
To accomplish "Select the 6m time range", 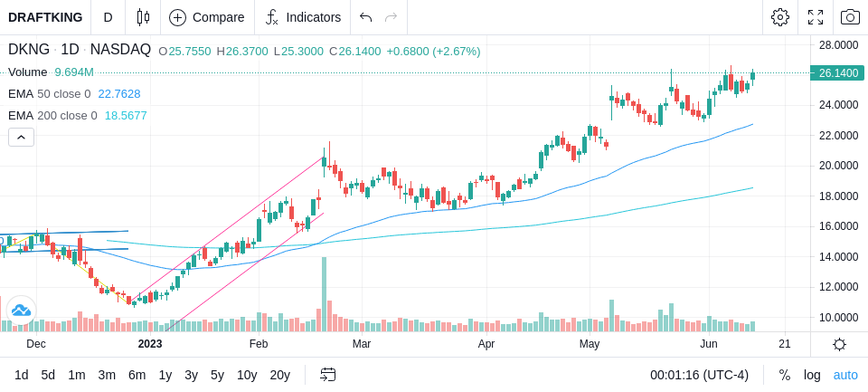I will point(137,375).
